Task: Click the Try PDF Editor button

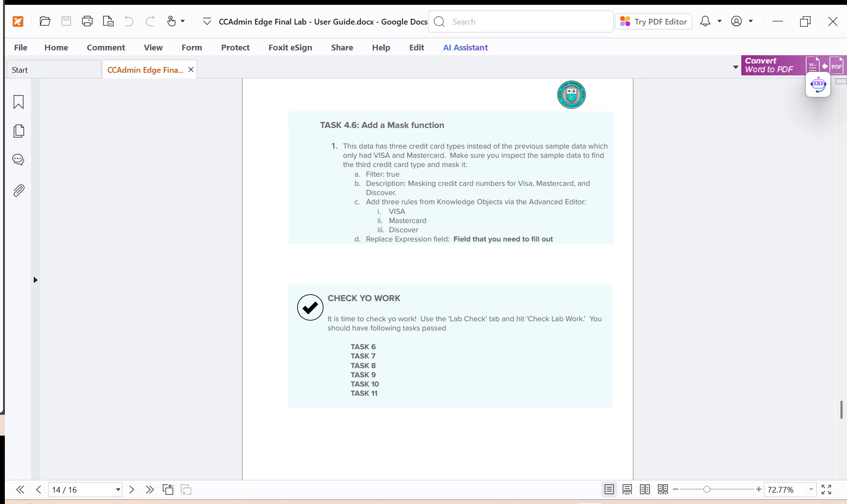Action: pyautogui.click(x=654, y=21)
